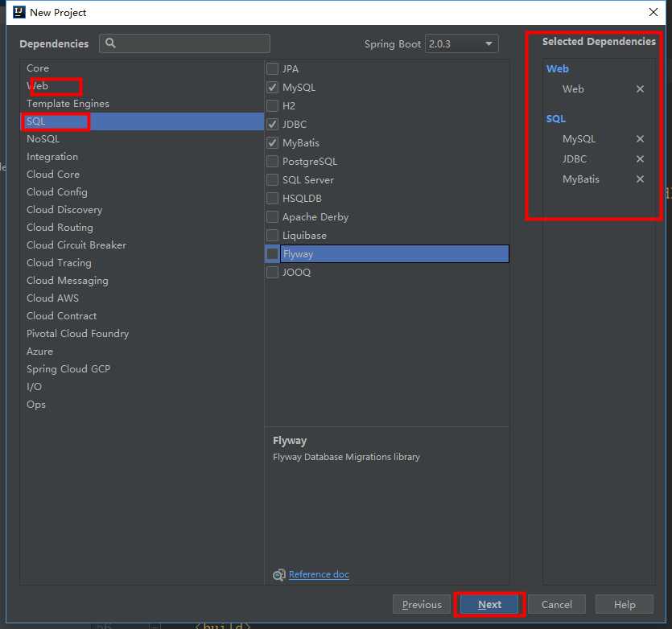Choose the Cloud Routing category
Image resolution: width=672 pixels, height=629 pixels.
[x=142, y=228]
